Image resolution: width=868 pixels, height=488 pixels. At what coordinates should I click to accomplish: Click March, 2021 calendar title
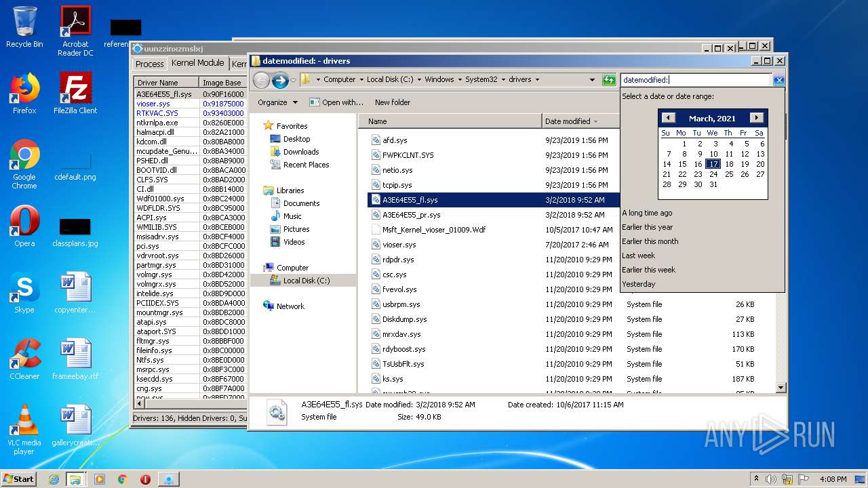[712, 118]
